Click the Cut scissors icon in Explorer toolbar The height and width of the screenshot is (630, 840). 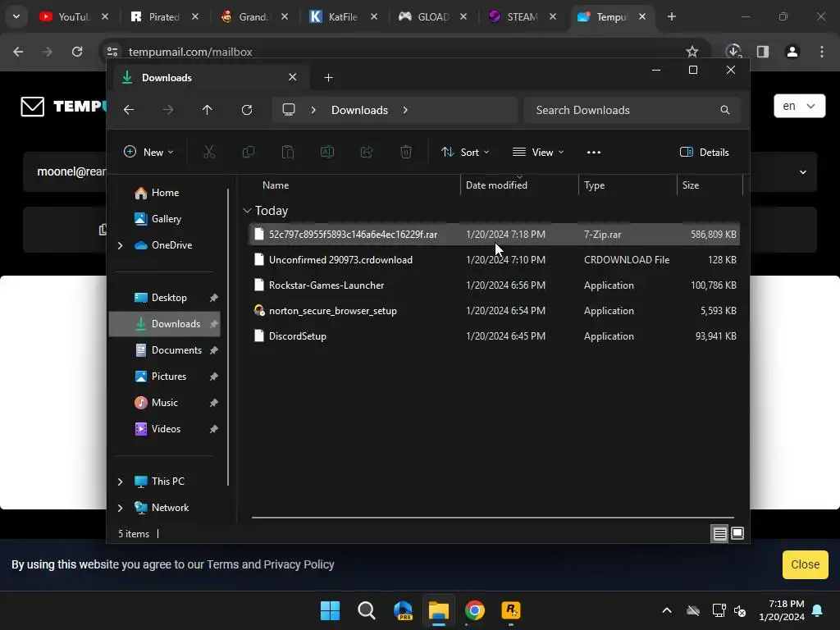coord(209,152)
